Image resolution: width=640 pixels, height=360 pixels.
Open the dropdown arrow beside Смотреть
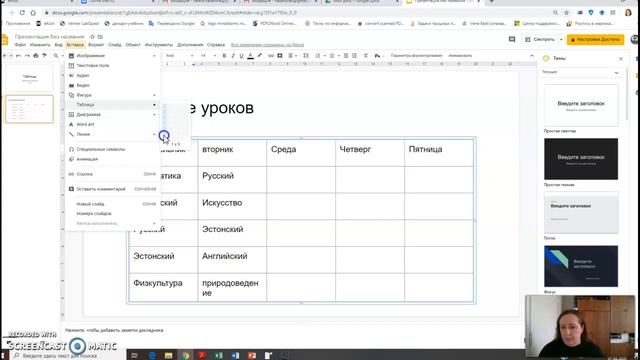(561, 40)
